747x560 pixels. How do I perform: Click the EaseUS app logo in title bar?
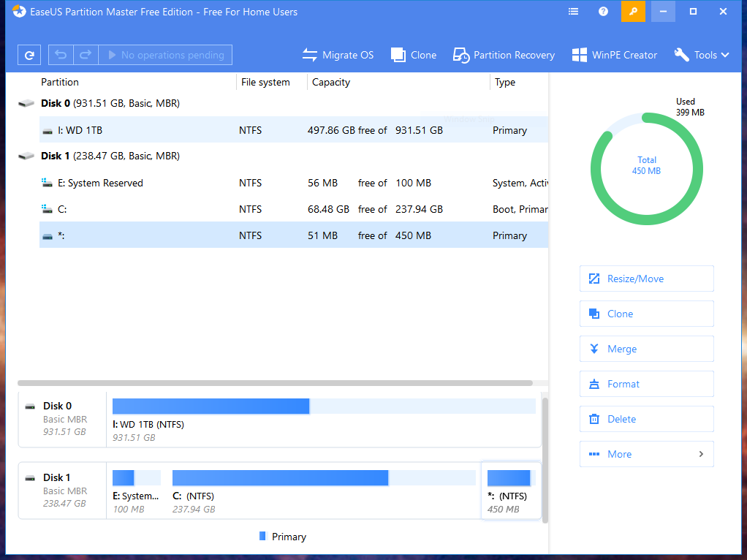19,12
